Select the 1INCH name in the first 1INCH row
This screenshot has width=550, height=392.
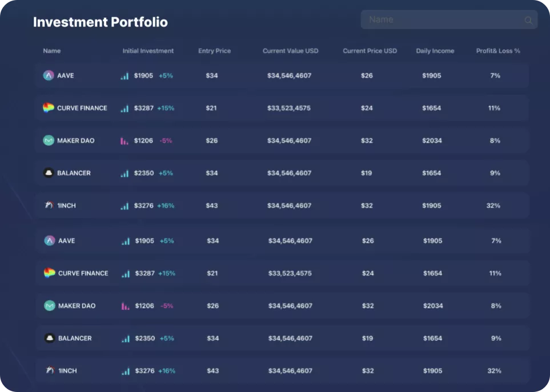pos(66,205)
